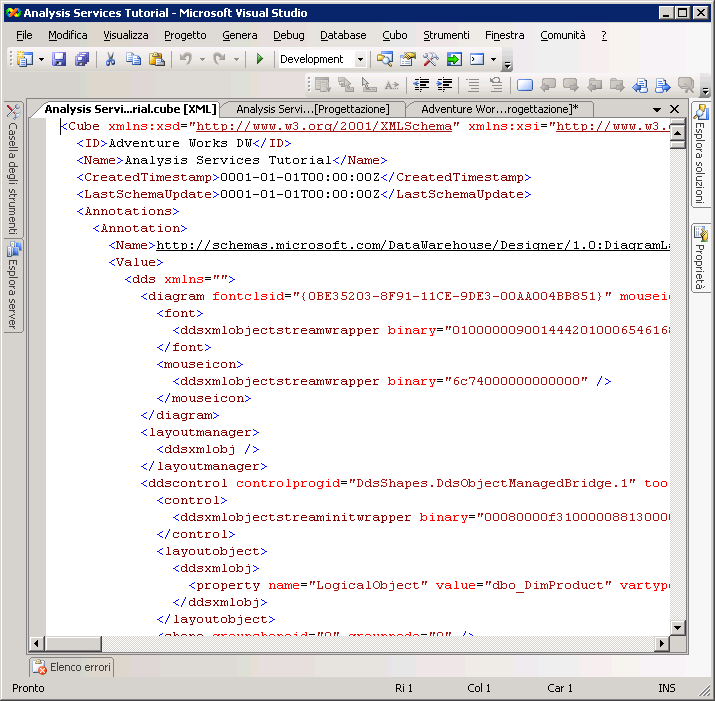The width and height of the screenshot is (715, 701).
Task: Click the w3.org XMLSchema URL link
Action: (x=324, y=126)
